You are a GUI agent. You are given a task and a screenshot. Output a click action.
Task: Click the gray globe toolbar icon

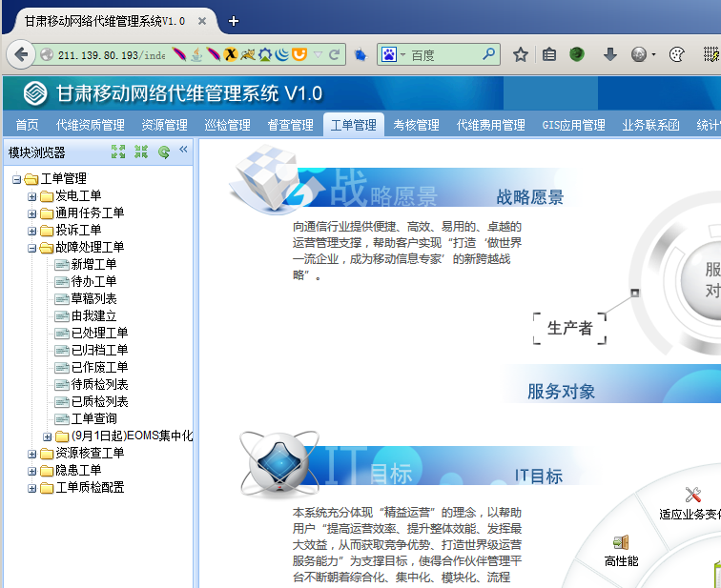pos(639,54)
